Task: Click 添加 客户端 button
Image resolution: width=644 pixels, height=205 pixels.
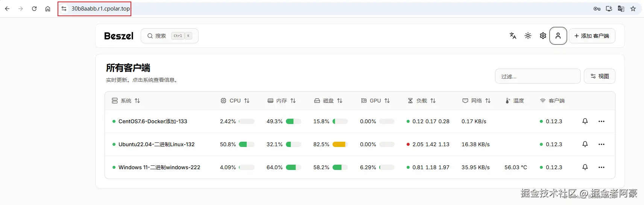Action: pos(592,36)
